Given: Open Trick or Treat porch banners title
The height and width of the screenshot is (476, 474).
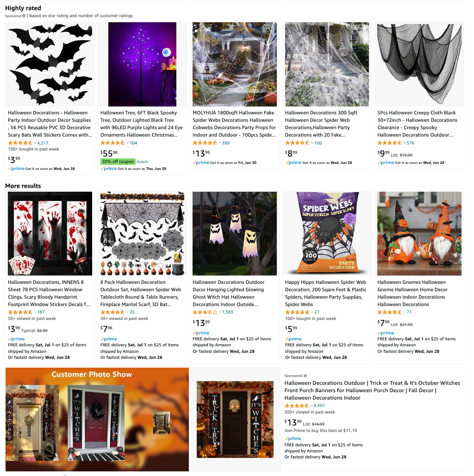Looking at the screenshot, I should click(372, 390).
